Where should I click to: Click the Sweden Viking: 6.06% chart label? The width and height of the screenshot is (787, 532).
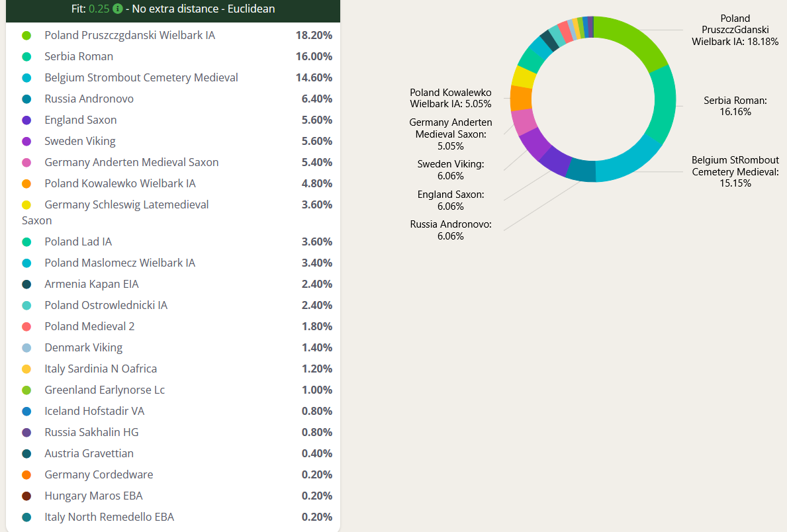450,170
